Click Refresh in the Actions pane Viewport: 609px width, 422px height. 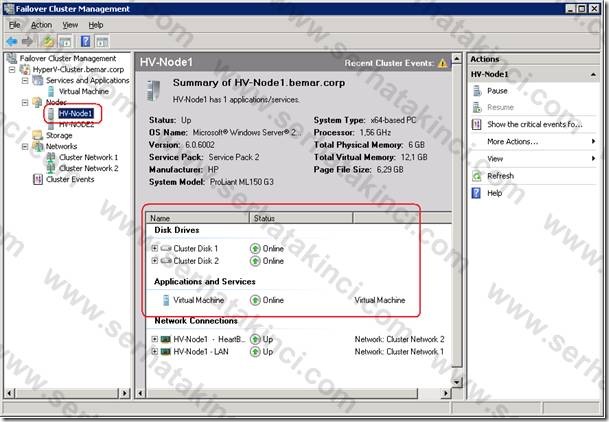[x=500, y=176]
